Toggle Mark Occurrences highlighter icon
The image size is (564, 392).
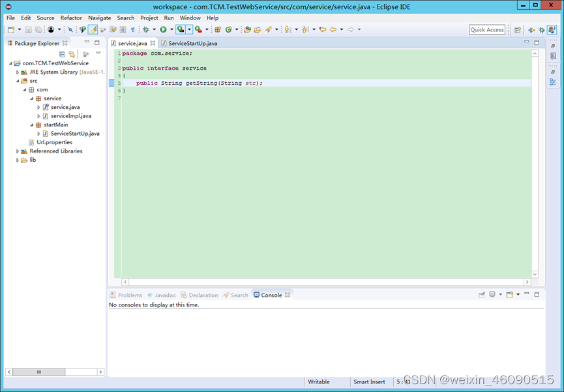92,29
